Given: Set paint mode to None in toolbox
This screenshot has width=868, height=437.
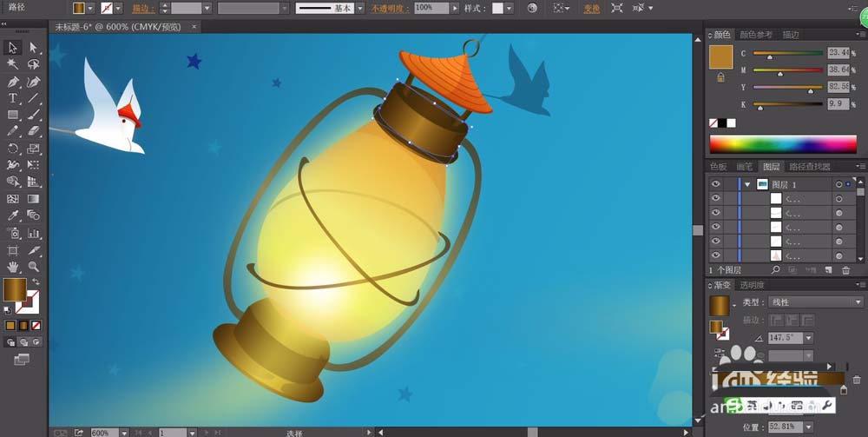Looking at the screenshot, I should tap(36, 326).
